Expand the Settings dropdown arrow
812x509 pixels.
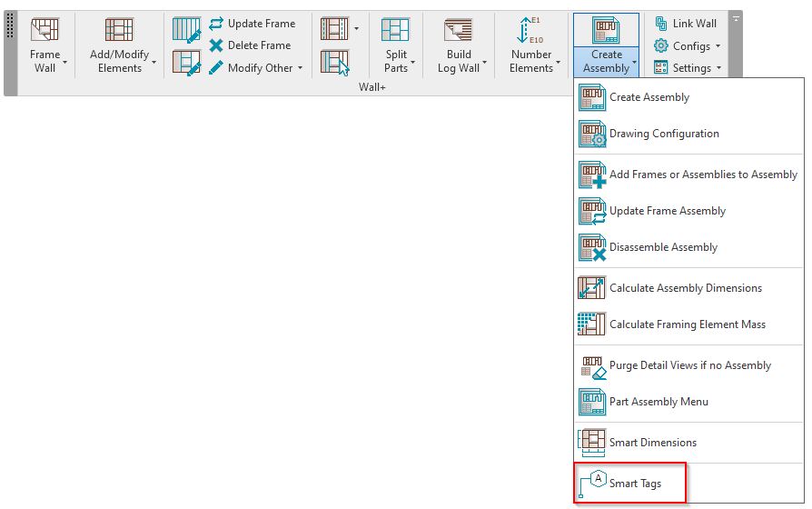point(718,68)
